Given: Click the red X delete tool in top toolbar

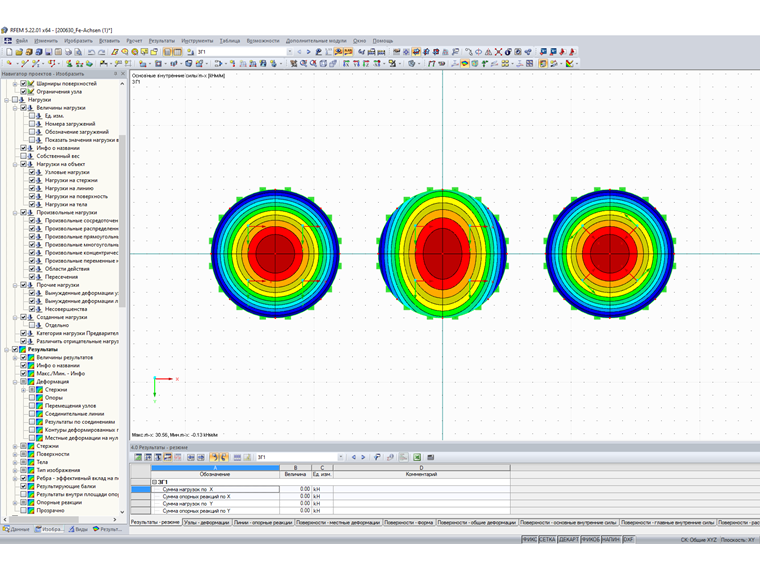Looking at the screenshot, I should coord(498,52).
